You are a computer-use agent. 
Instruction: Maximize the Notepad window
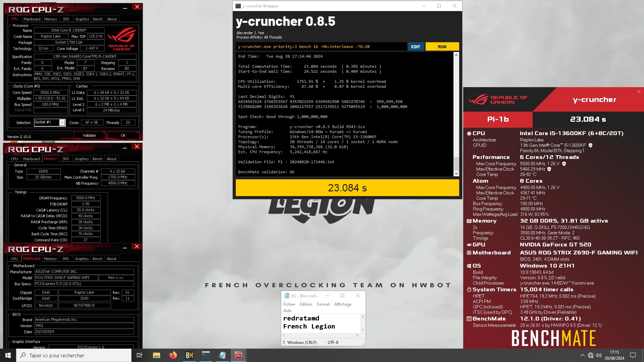coord(342,296)
